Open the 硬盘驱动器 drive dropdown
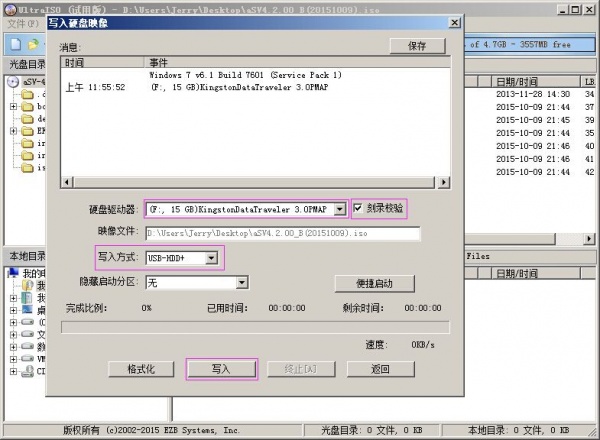 click(339, 209)
